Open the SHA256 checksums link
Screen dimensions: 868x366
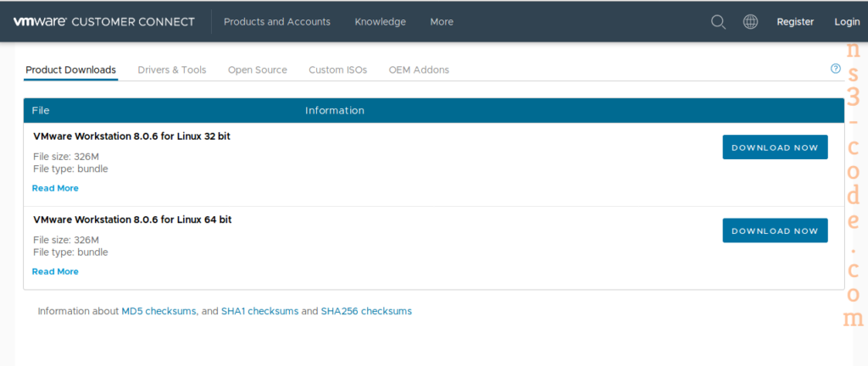point(366,311)
